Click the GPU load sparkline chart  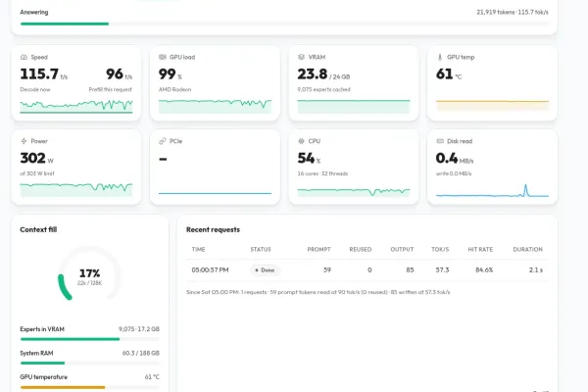pos(215,106)
